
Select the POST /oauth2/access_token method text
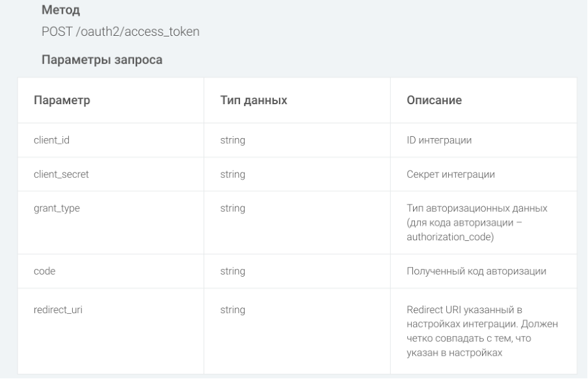120,31
